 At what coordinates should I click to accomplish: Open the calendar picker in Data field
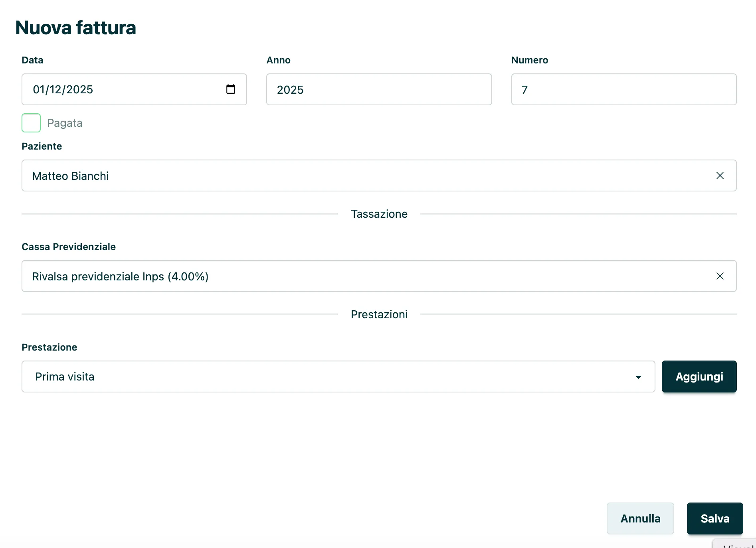click(x=230, y=89)
